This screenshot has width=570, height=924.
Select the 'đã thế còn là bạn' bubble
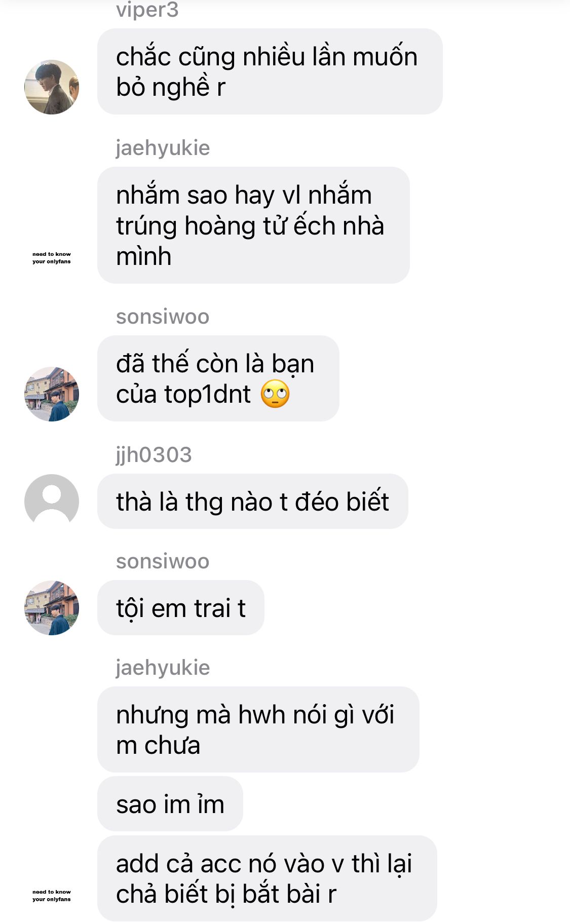click(x=218, y=378)
